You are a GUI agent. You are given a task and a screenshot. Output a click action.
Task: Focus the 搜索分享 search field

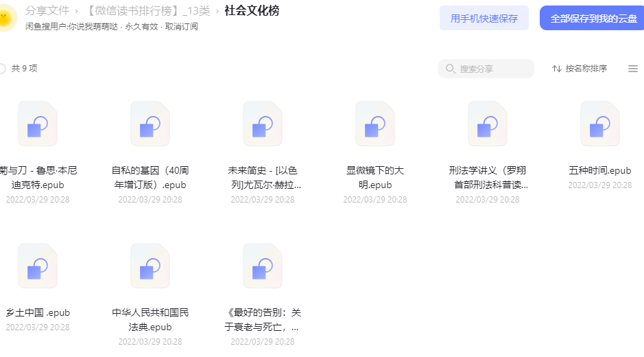click(x=486, y=69)
